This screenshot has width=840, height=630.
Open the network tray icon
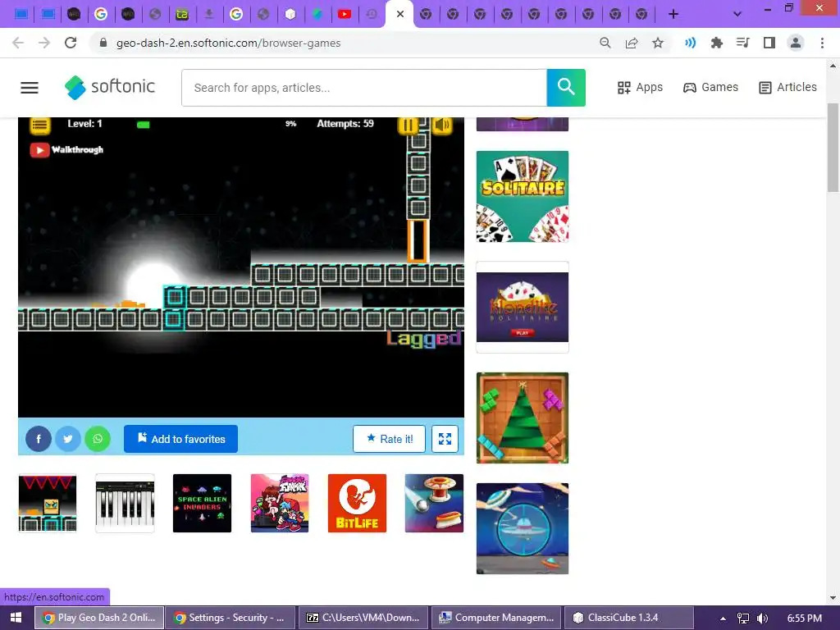click(x=743, y=619)
